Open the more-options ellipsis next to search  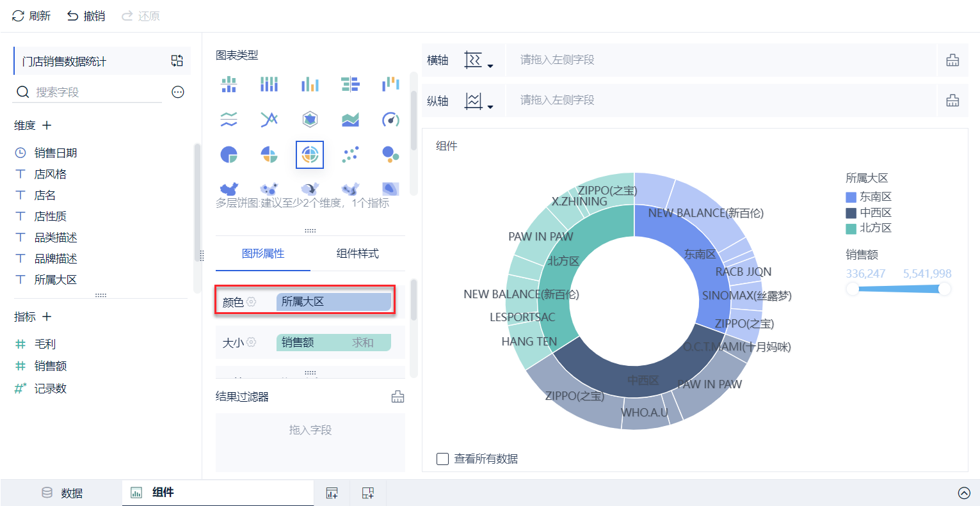(178, 92)
